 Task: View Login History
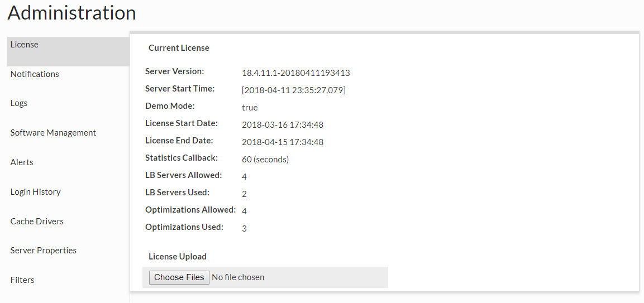[35, 192]
